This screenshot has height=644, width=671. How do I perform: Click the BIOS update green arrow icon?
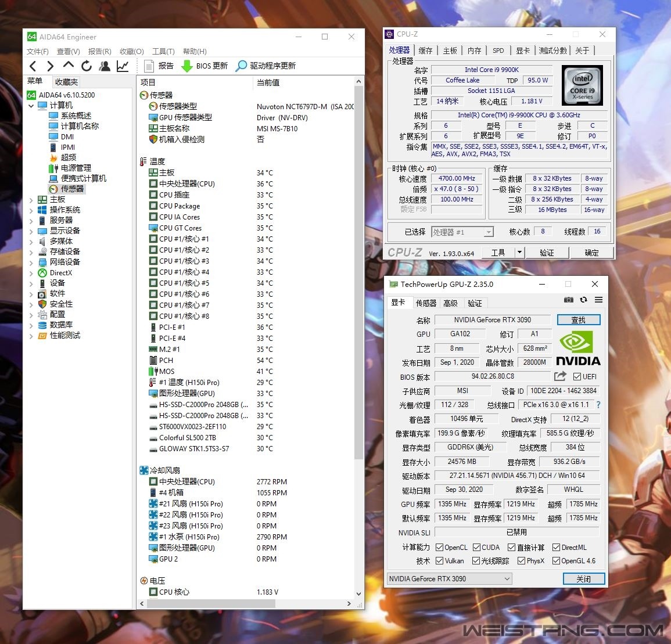pos(187,66)
